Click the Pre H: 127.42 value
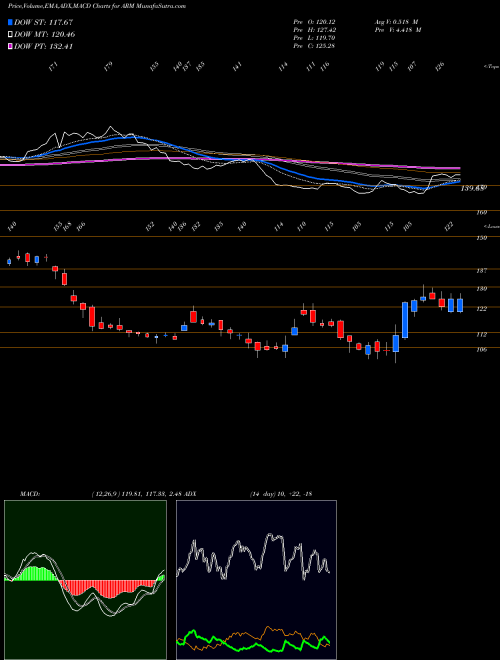This screenshot has height=660, width=500. click(314, 30)
